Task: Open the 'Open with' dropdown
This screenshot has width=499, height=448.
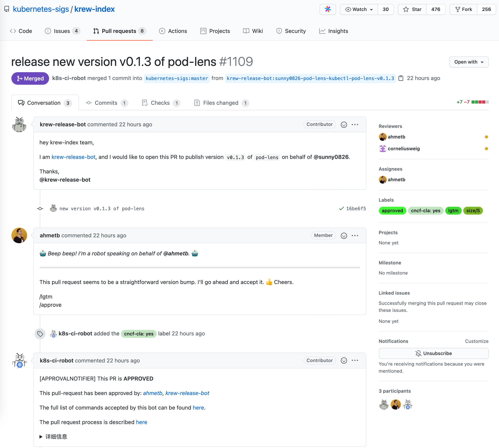Action: [469, 62]
